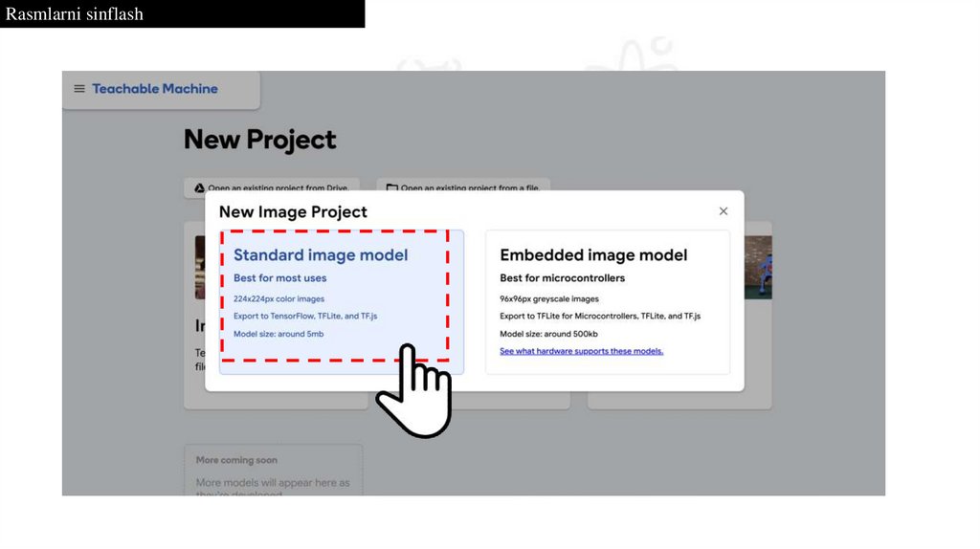Click the 'New Project' heading

[x=260, y=140]
